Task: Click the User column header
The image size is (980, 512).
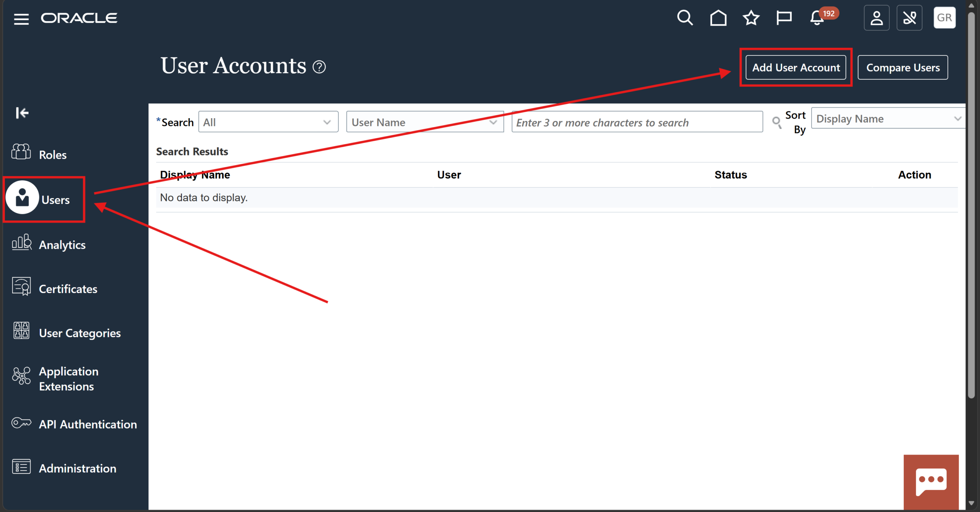Action: (x=449, y=175)
